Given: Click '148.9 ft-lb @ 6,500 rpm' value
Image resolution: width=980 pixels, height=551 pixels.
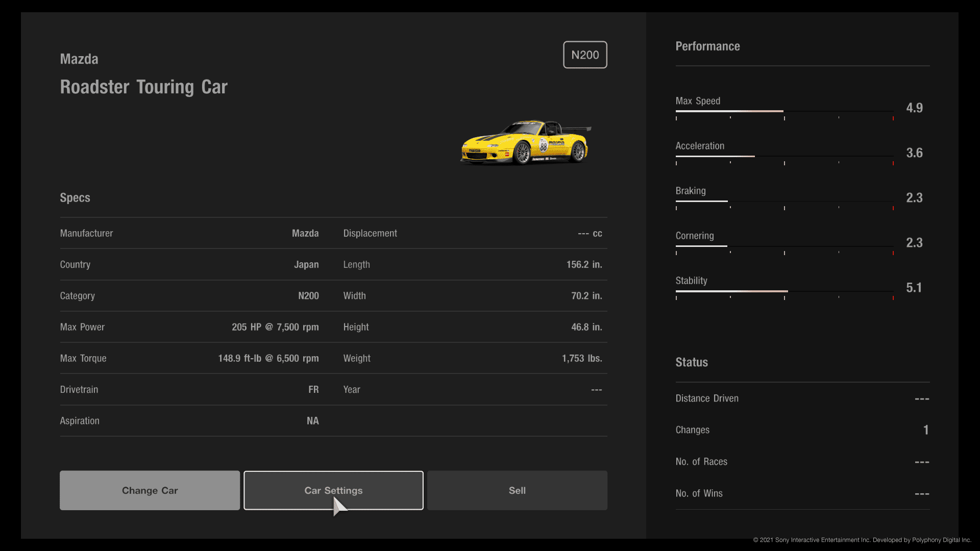Looking at the screenshot, I should click(268, 358).
